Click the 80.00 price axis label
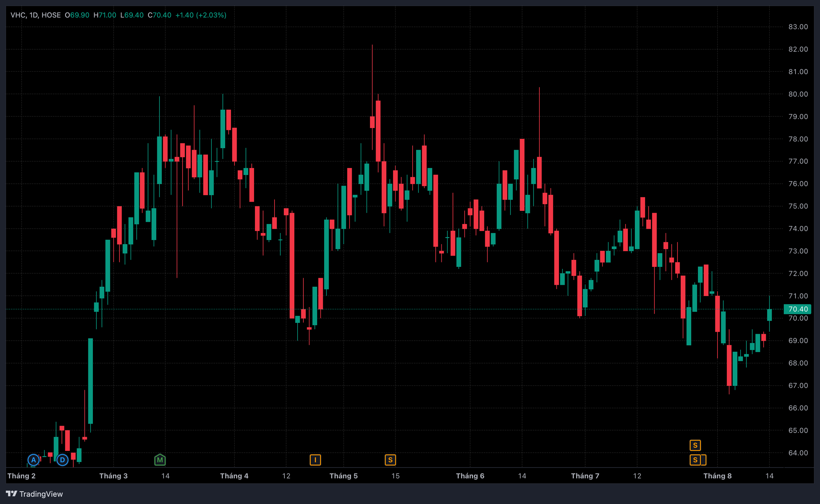The image size is (820, 504). point(798,94)
